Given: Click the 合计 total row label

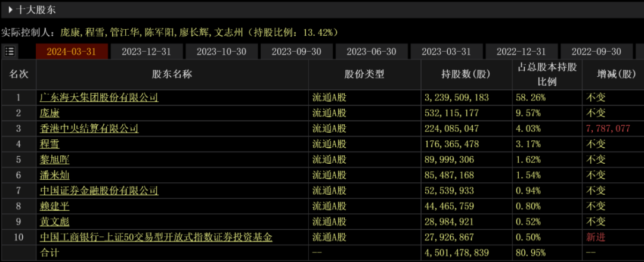Looking at the screenshot, I should click(49, 252).
